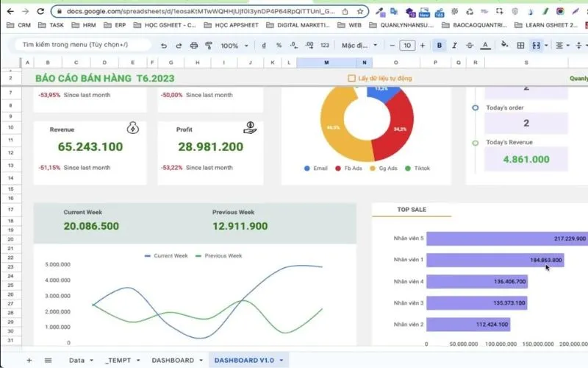Click the font size input field
The image size is (588, 368).
(406, 46)
